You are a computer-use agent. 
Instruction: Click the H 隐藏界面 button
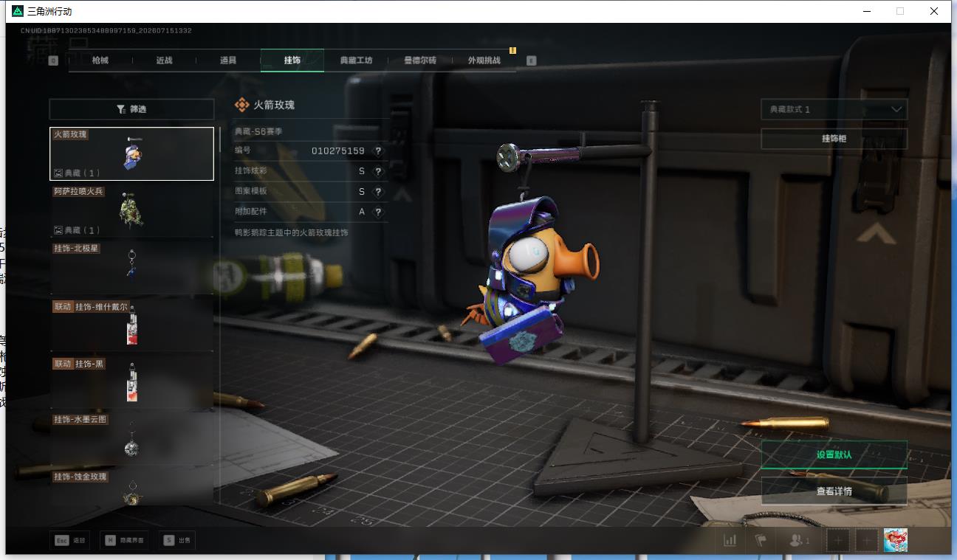click(124, 540)
